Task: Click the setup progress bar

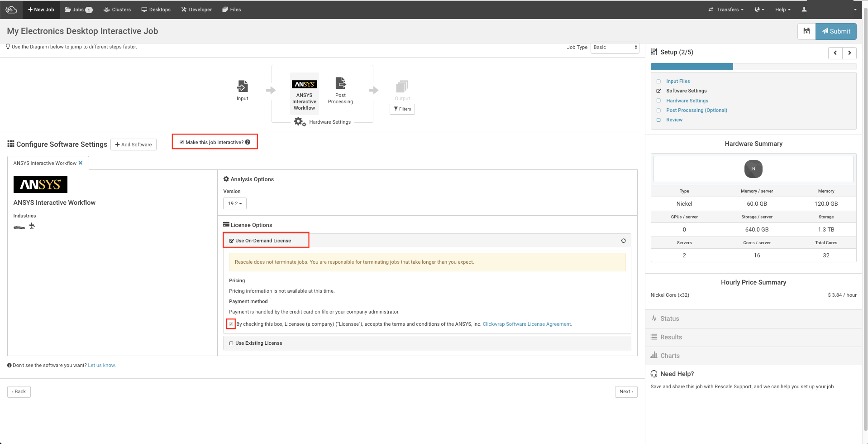Action: pyautogui.click(x=753, y=67)
